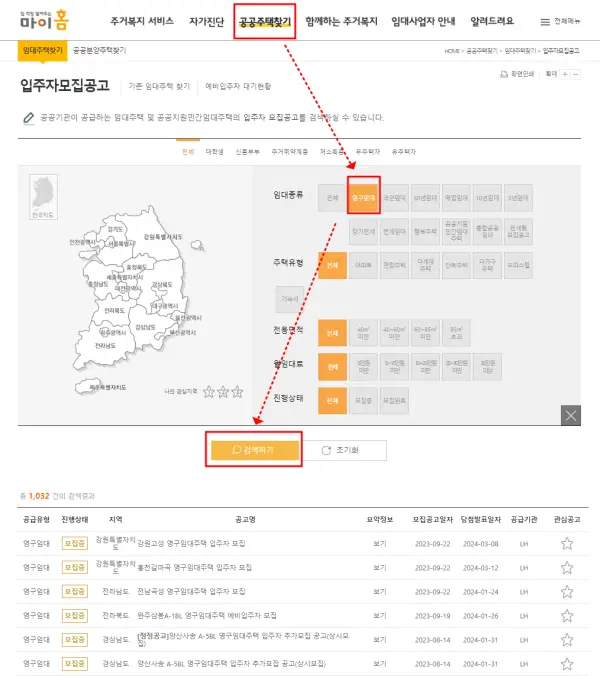Open 임대사업자 안내 menu
Screen dimensions: 600x676
click(x=423, y=21)
